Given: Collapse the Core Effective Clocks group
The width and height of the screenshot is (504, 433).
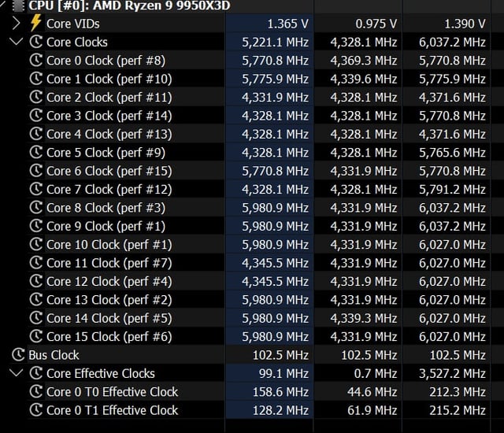Looking at the screenshot, I should tap(17, 373).
